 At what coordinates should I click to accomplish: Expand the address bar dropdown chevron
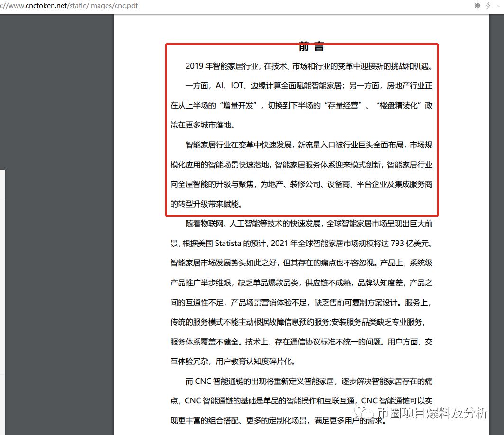[498, 6]
